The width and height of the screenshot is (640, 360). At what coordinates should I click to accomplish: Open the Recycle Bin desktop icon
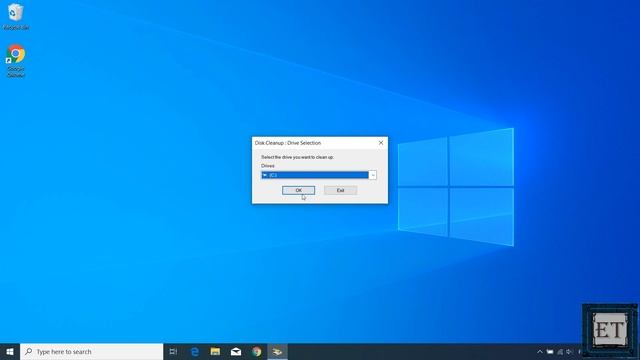point(16,16)
